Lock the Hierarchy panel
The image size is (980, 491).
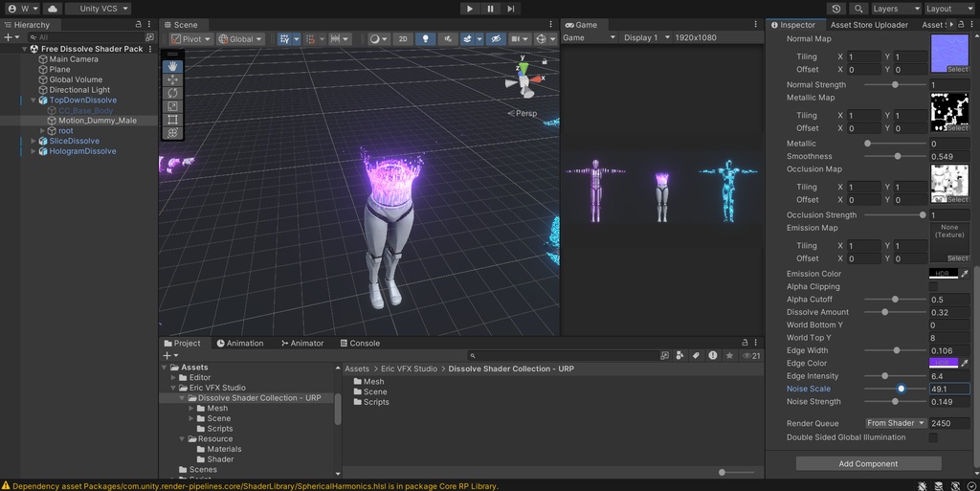(138, 24)
